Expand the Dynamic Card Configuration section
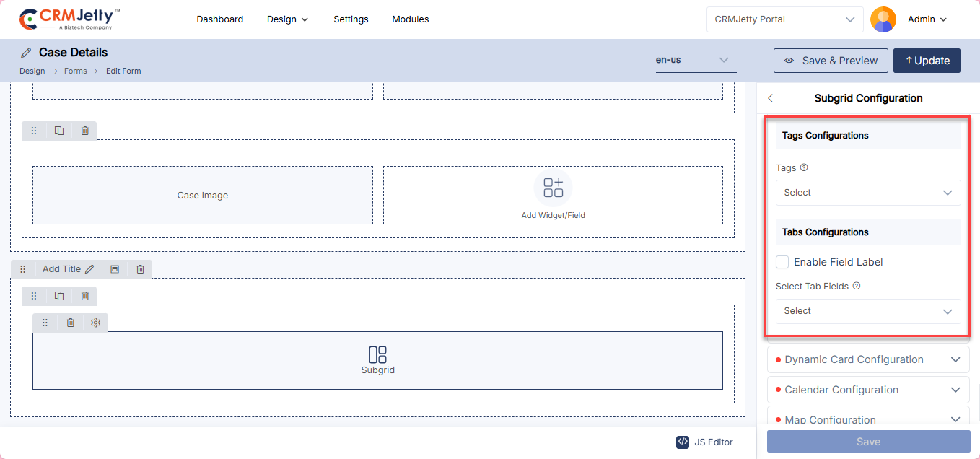The height and width of the screenshot is (459, 980). click(x=868, y=359)
